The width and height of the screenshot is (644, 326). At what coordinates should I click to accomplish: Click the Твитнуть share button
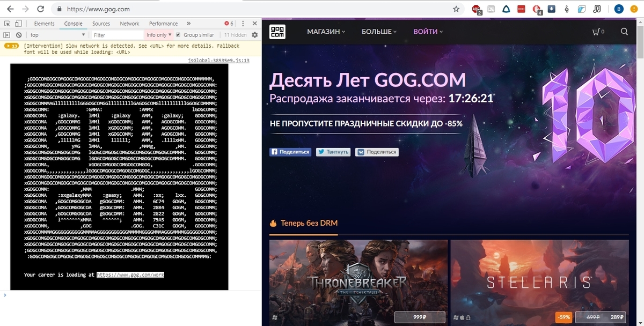tap(333, 152)
